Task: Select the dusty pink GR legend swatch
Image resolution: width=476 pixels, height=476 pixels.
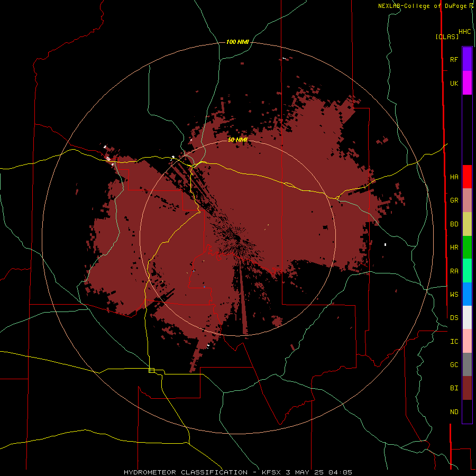Action: (467, 200)
